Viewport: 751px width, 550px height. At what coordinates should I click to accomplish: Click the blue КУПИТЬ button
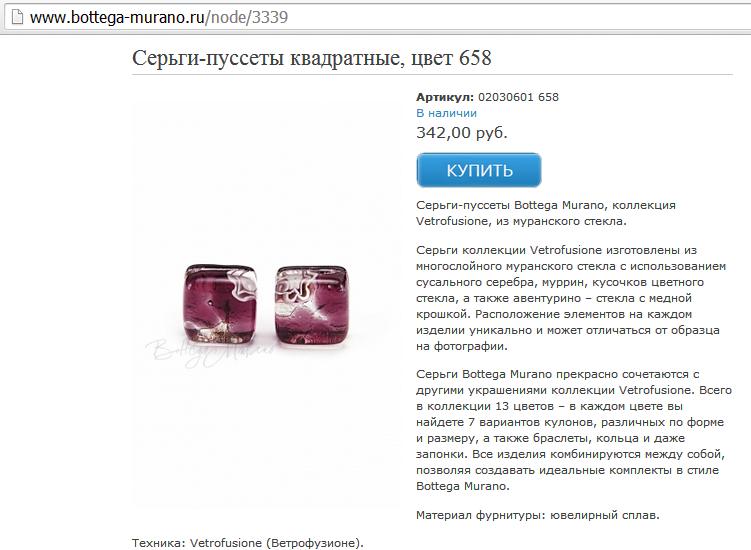tap(479, 170)
